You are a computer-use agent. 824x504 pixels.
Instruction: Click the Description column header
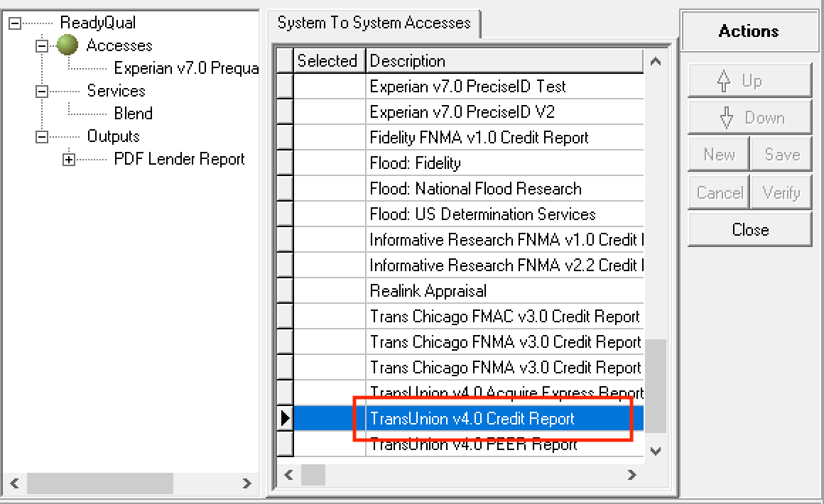(x=504, y=61)
